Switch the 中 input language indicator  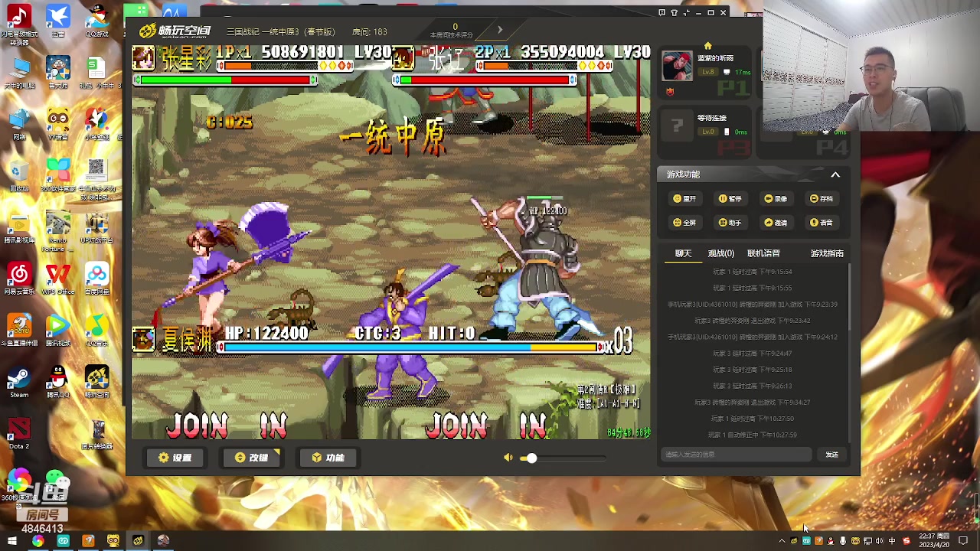893,541
